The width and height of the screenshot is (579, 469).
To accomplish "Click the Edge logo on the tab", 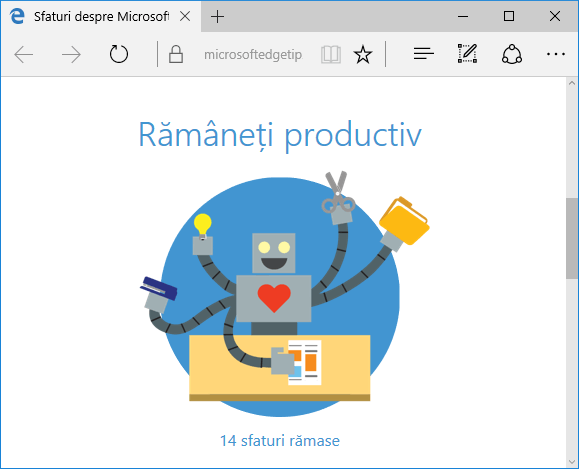I will coord(17,16).
